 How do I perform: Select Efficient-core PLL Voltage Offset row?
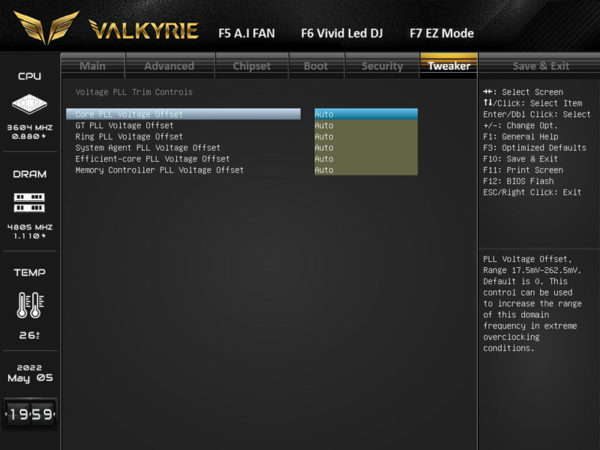(152, 159)
